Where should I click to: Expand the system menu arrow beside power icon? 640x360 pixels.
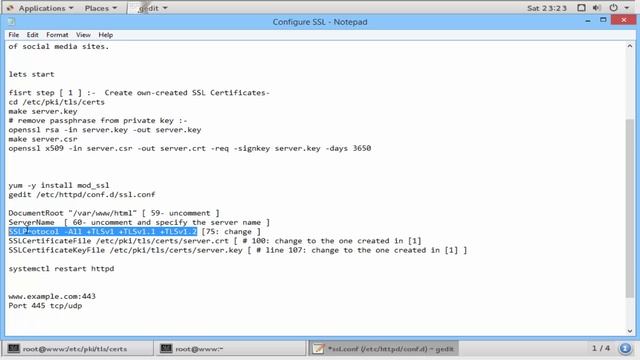[627, 8]
